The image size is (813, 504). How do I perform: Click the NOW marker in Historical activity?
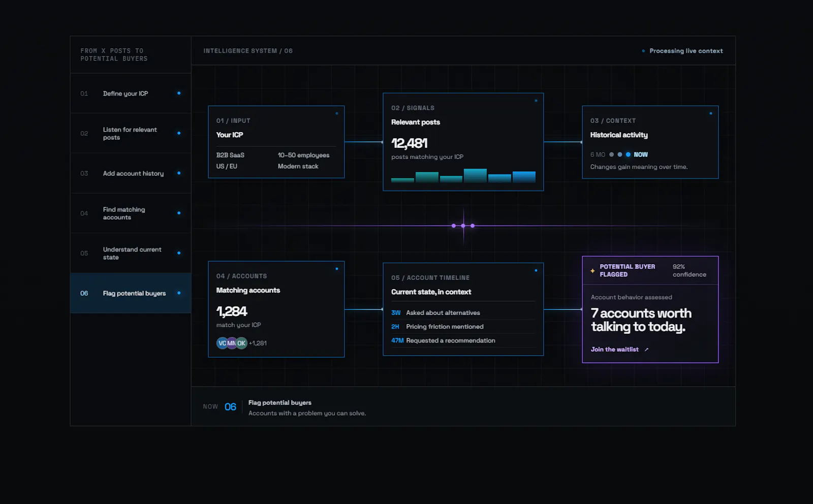coord(641,154)
